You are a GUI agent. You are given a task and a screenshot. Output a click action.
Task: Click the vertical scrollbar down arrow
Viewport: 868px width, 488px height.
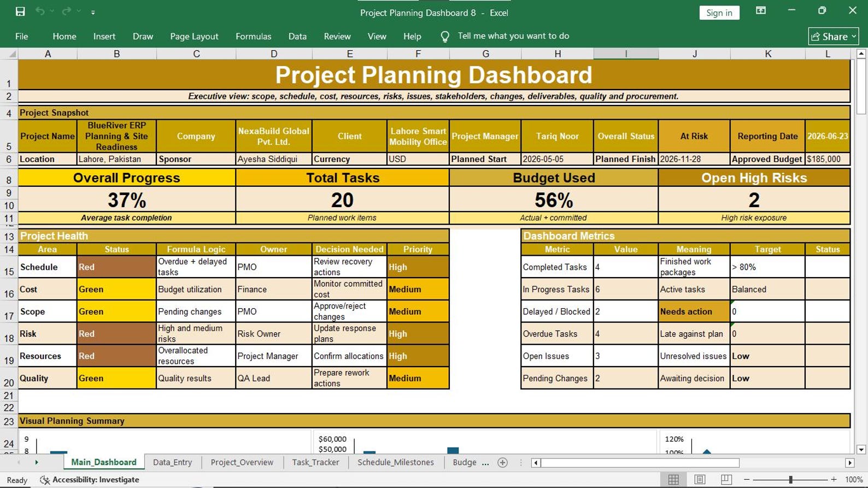point(861,450)
